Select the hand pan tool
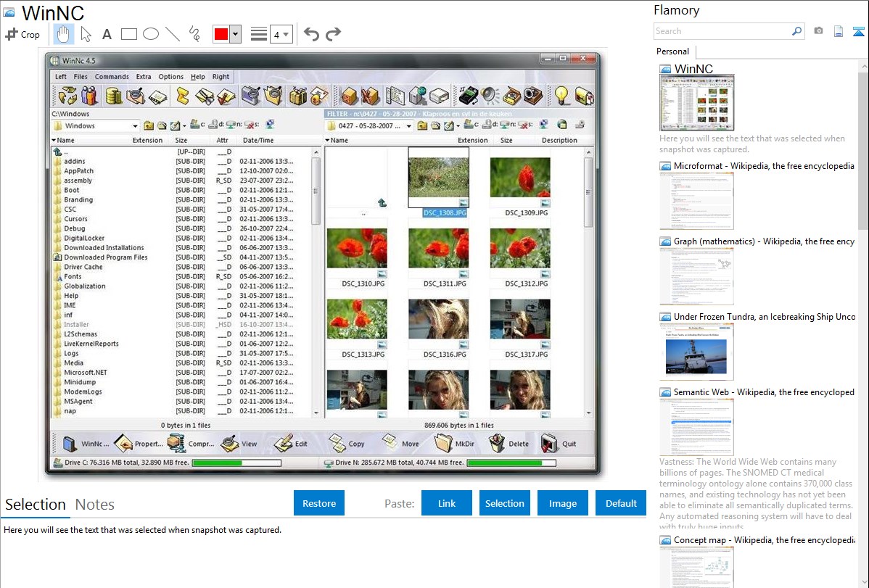 [62, 34]
